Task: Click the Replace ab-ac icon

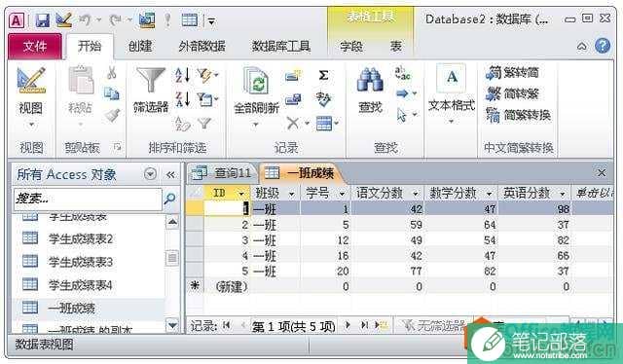Action: 402,73
